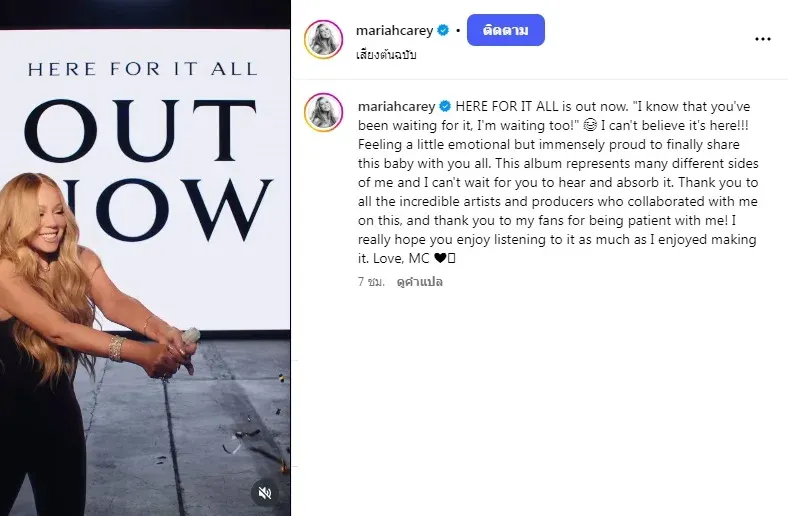Screen dimensions: 788x516
Task: Click the verified badge inside the caption
Action: (445, 107)
